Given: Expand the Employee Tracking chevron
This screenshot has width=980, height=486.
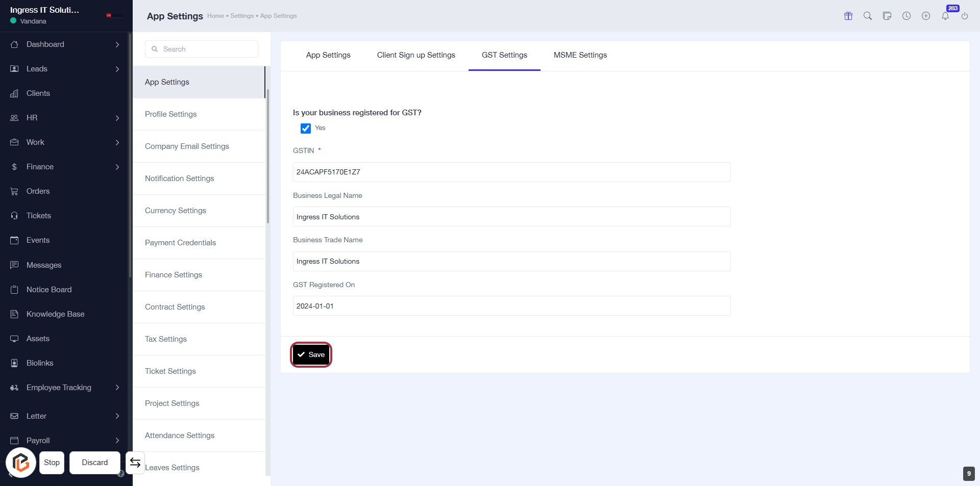Looking at the screenshot, I should tap(117, 388).
